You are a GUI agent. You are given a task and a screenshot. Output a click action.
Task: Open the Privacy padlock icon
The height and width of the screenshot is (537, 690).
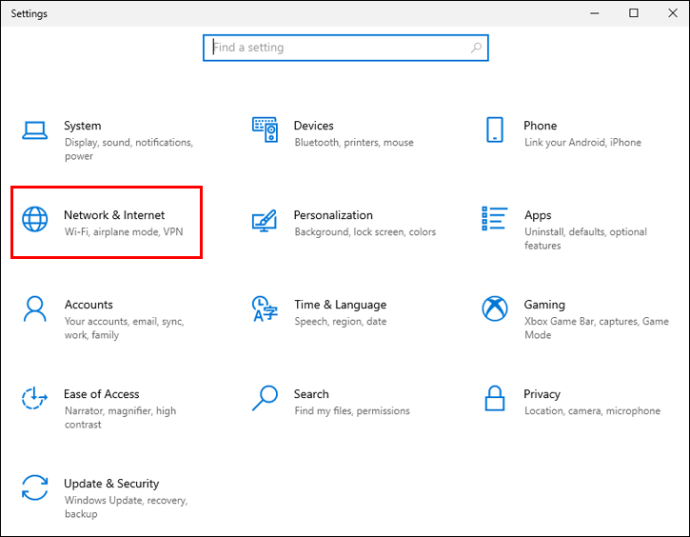pos(495,398)
